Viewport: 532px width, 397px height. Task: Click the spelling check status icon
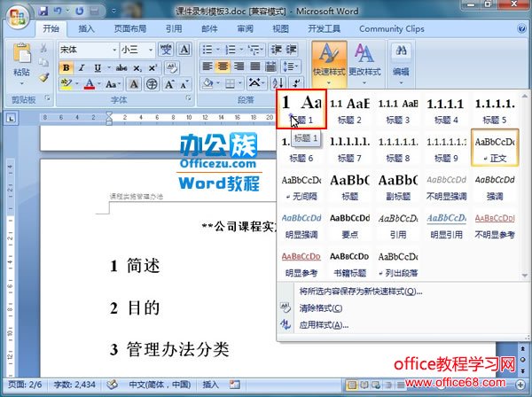point(113,385)
